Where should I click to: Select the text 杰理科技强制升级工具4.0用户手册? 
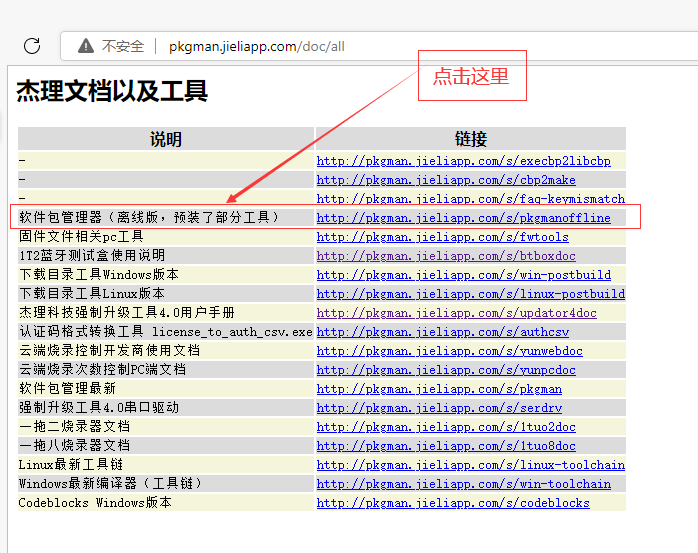127,313
